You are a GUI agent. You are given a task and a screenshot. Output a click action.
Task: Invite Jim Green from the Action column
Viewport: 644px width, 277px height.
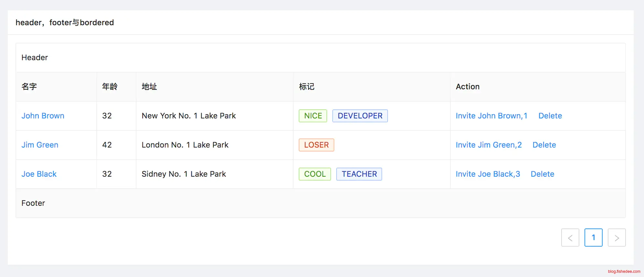[x=488, y=145]
